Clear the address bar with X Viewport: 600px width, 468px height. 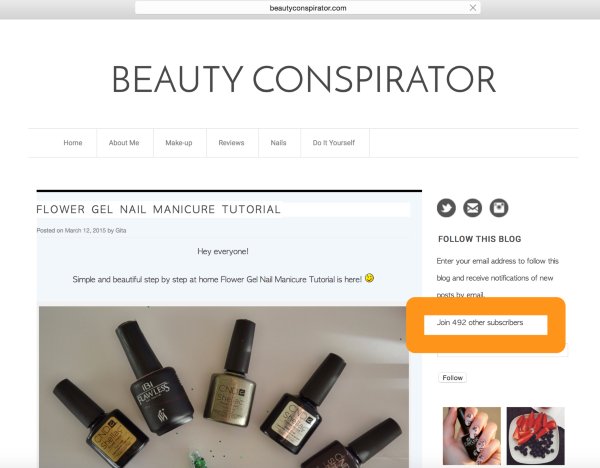pyautogui.click(x=473, y=8)
